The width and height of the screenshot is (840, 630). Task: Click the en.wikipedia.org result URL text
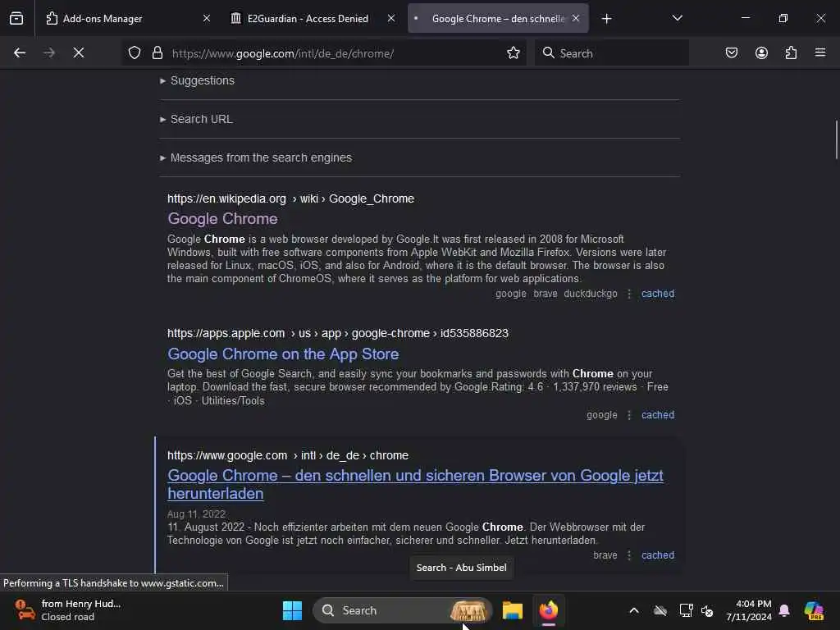tap(290, 199)
